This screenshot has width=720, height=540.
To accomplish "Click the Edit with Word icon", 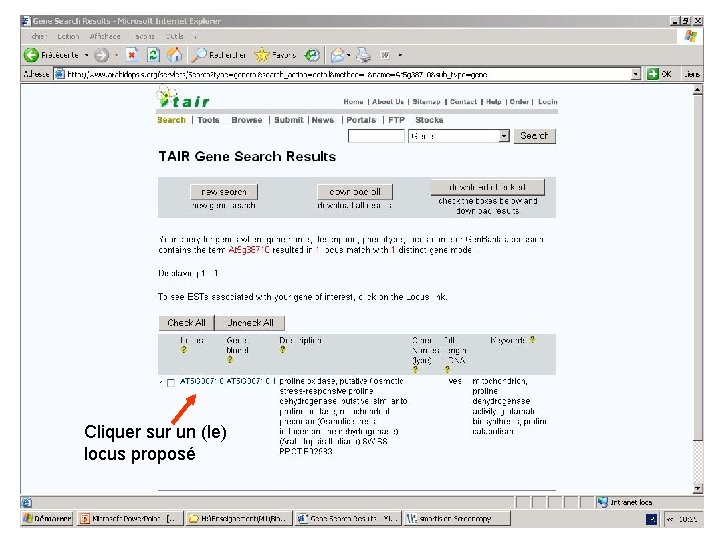I will click(385, 55).
